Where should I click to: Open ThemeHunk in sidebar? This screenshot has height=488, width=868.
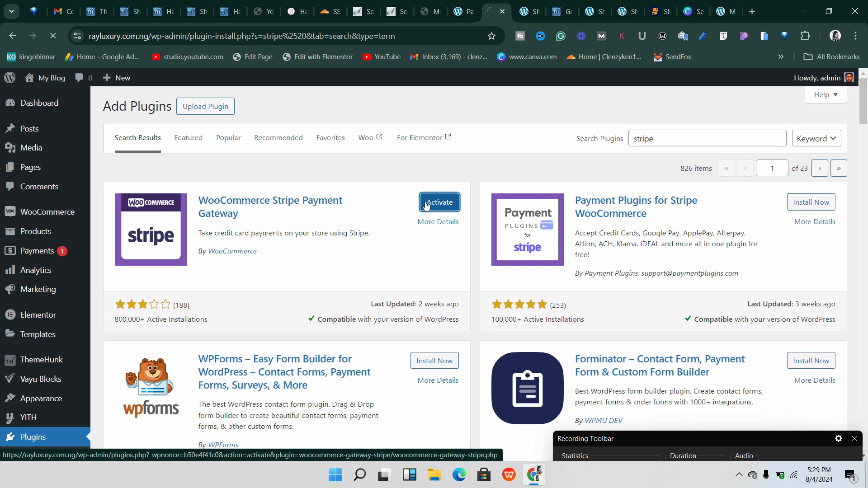[x=41, y=360]
